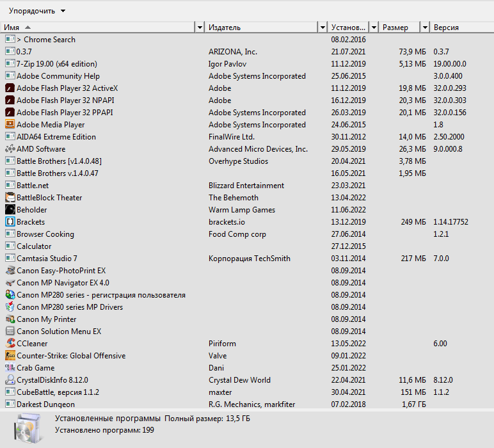Sort by the Размер column header
Image resolution: width=494 pixels, height=448 pixels.
(x=399, y=28)
